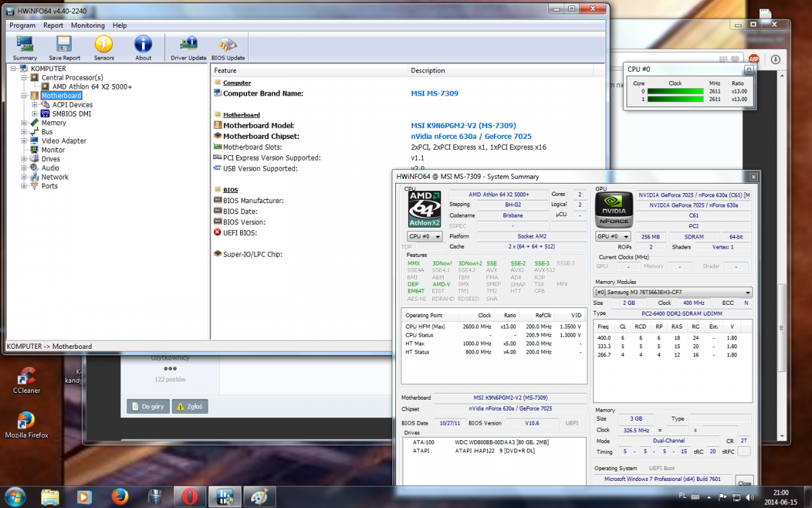This screenshot has height=508, width=812.
Task: Launch Driver Update from the toolbar
Action: [x=188, y=48]
